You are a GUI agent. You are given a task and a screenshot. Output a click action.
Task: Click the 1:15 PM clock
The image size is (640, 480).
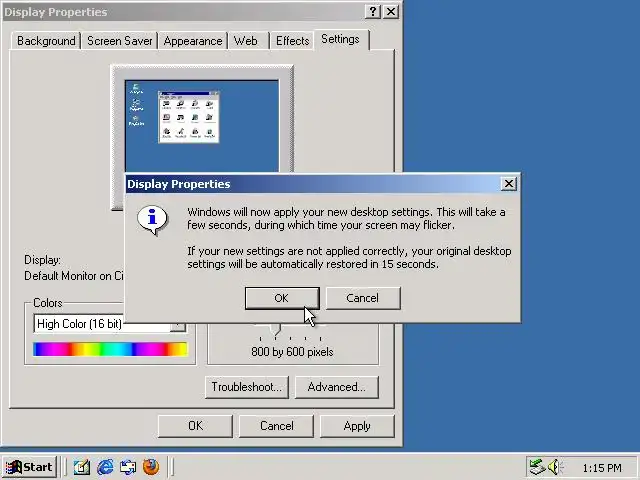click(x=602, y=468)
